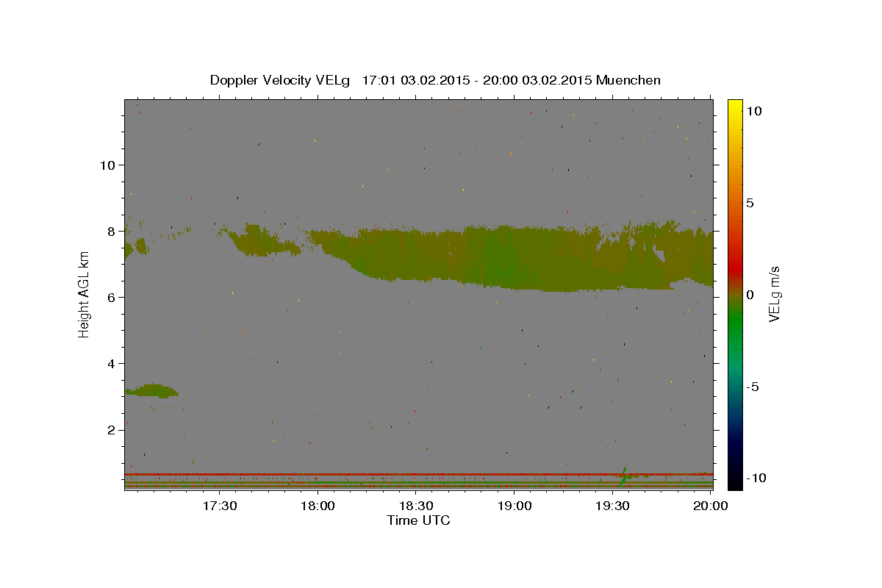882x588 pixels.
Task: Click the colorbar value 5 label
Action: pos(749,203)
